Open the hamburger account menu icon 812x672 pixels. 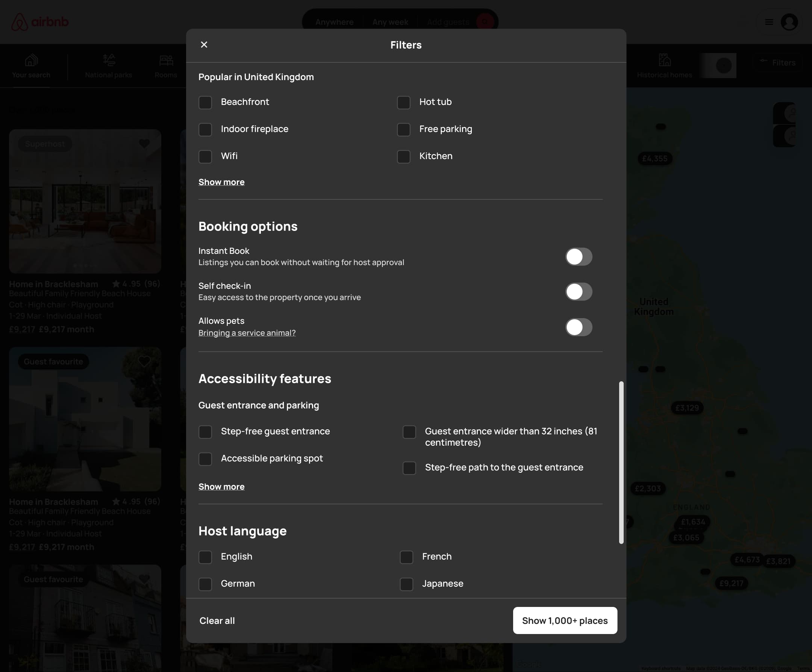(x=769, y=22)
